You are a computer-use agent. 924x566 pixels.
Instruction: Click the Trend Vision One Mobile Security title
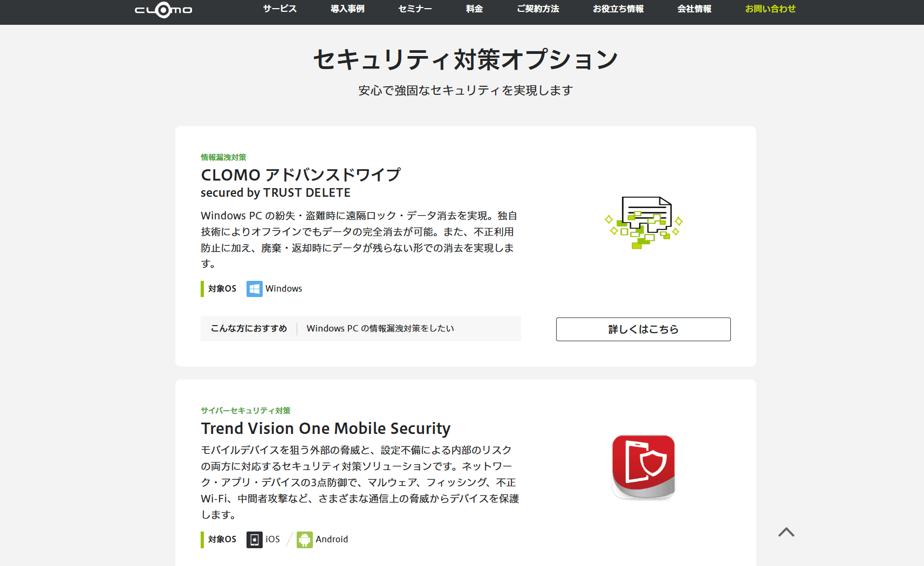326,429
